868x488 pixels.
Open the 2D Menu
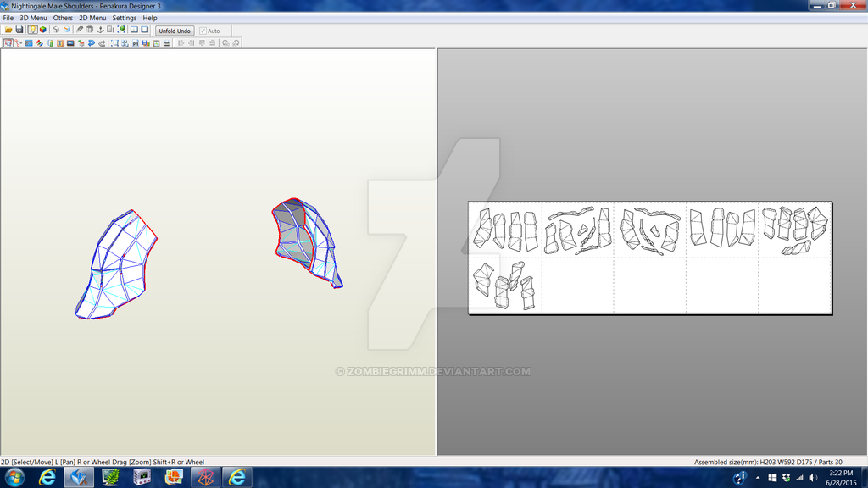[x=92, y=18]
